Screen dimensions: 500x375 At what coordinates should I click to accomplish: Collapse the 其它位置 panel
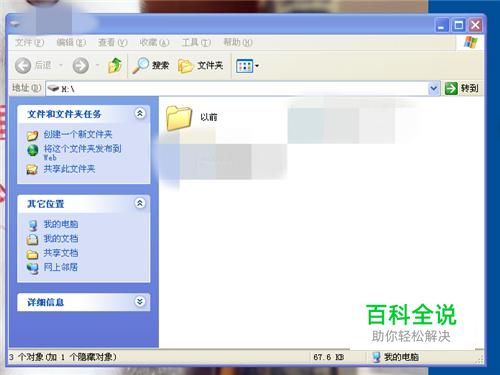tap(140, 203)
